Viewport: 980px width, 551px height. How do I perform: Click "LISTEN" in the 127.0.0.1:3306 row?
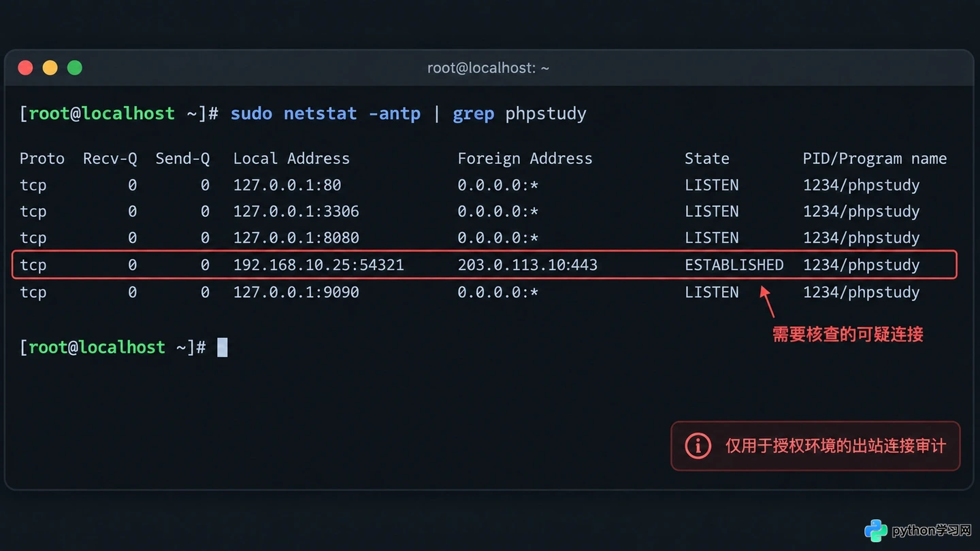(x=712, y=212)
